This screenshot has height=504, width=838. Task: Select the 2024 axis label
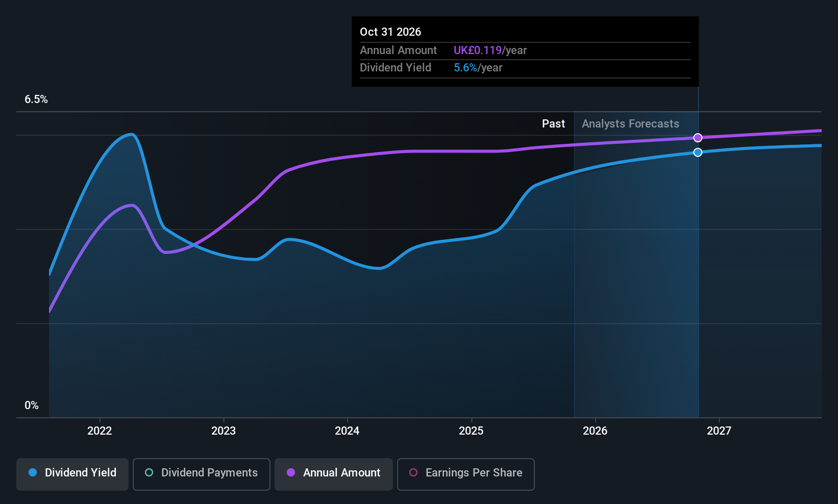coord(347,431)
